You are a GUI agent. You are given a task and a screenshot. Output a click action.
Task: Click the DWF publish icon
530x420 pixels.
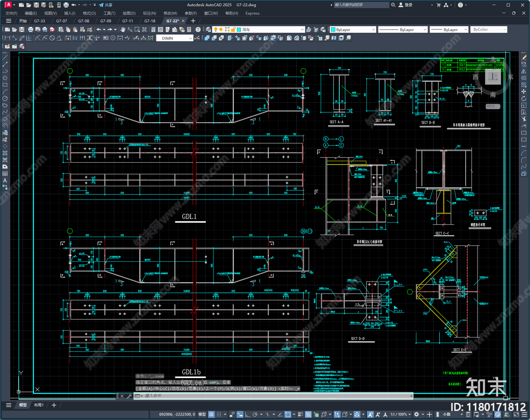[x=52, y=29]
